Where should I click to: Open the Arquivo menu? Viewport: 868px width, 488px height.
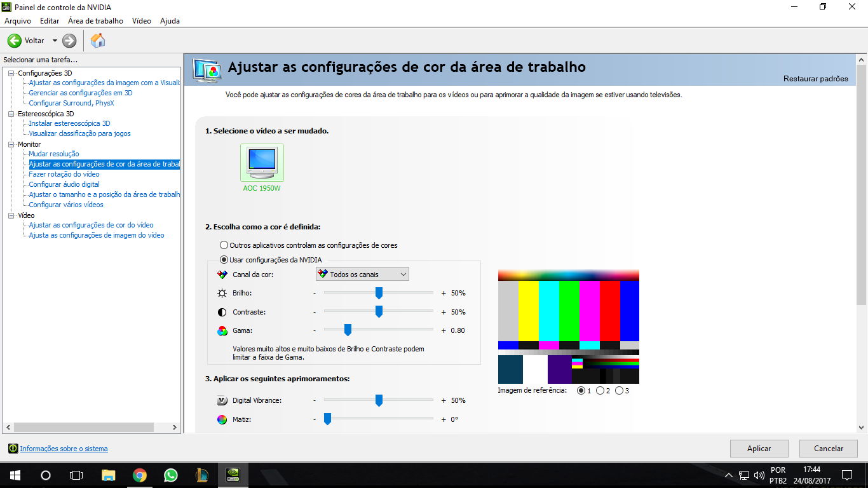click(18, 21)
